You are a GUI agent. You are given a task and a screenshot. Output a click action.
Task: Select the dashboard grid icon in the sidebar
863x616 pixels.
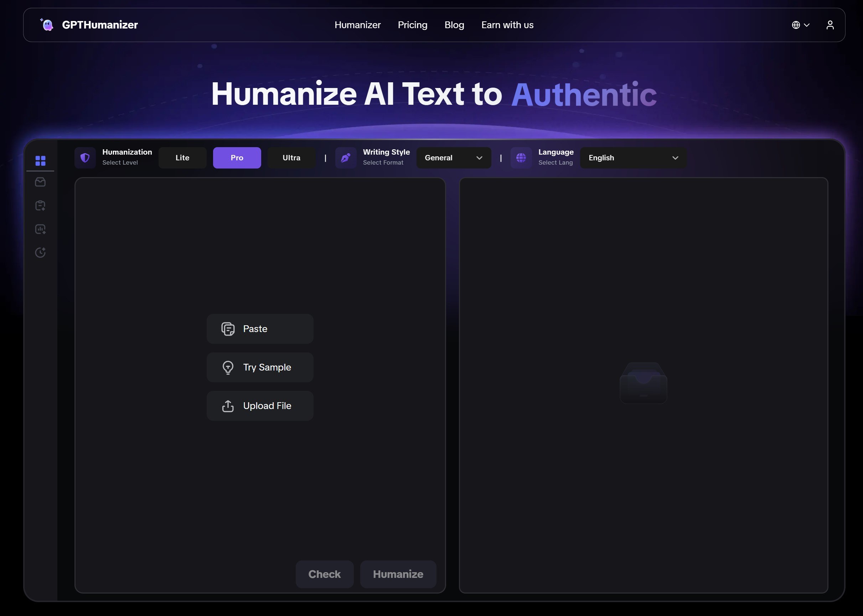point(41,160)
